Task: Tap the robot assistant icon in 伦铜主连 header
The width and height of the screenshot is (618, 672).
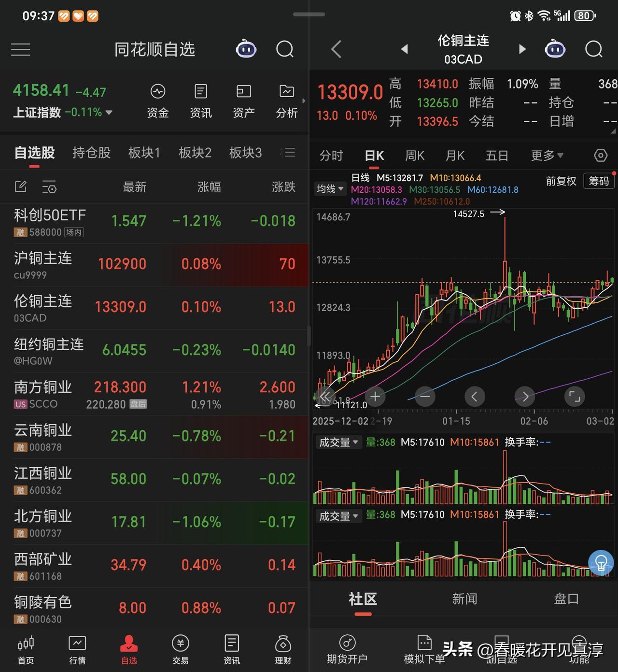Action: click(x=555, y=49)
